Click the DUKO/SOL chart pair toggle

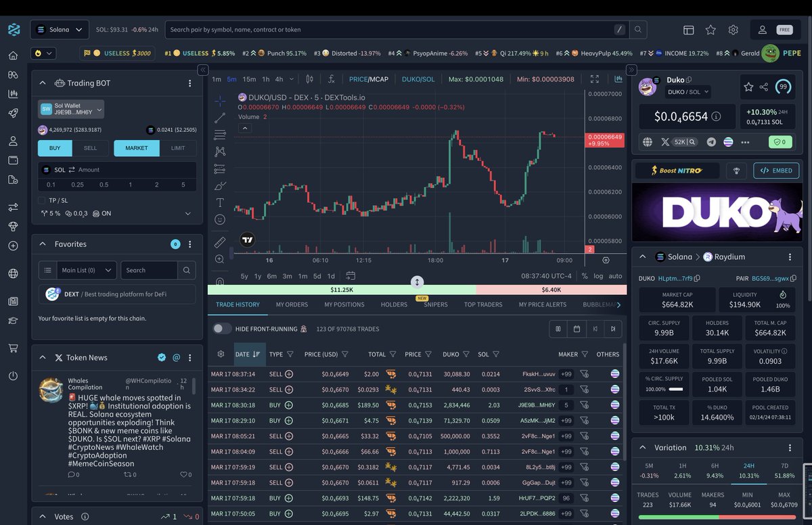(x=418, y=79)
